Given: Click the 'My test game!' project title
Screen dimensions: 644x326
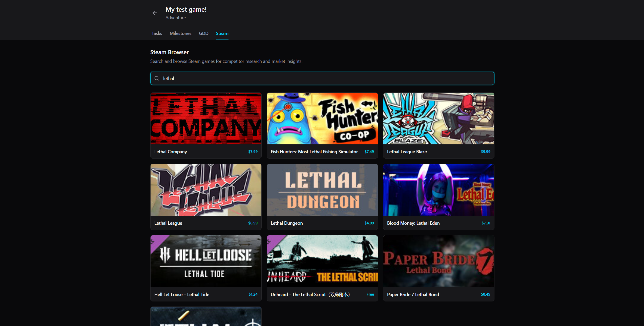Looking at the screenshot, I should click(186, 10).
